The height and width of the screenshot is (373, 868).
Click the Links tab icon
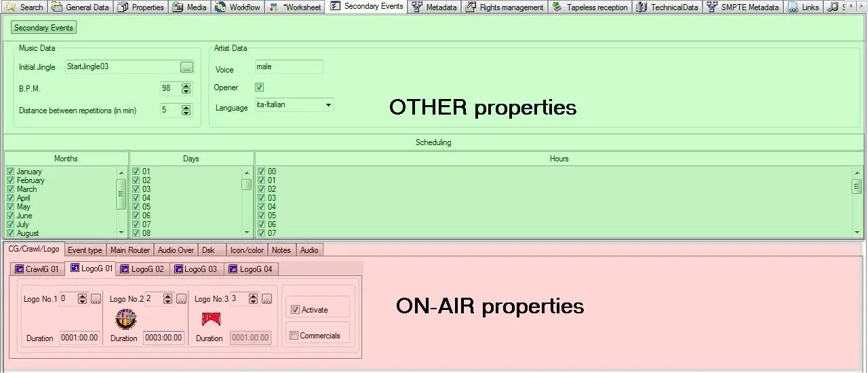[793, 7]
